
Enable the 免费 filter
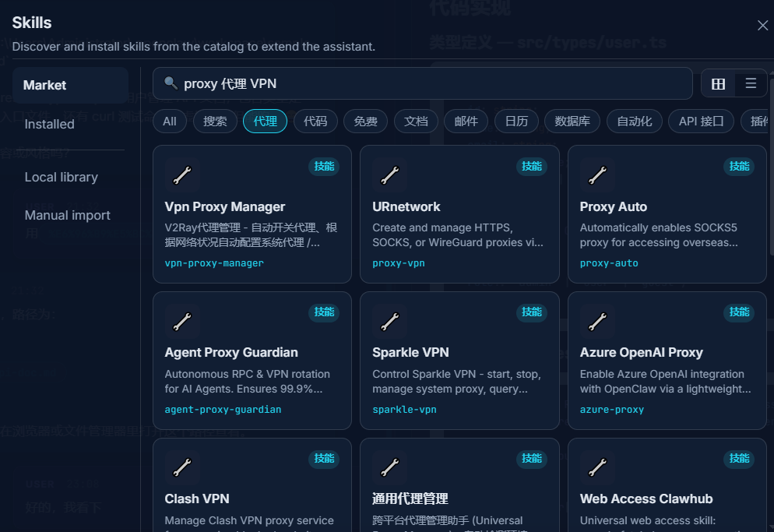click(365, 121)
